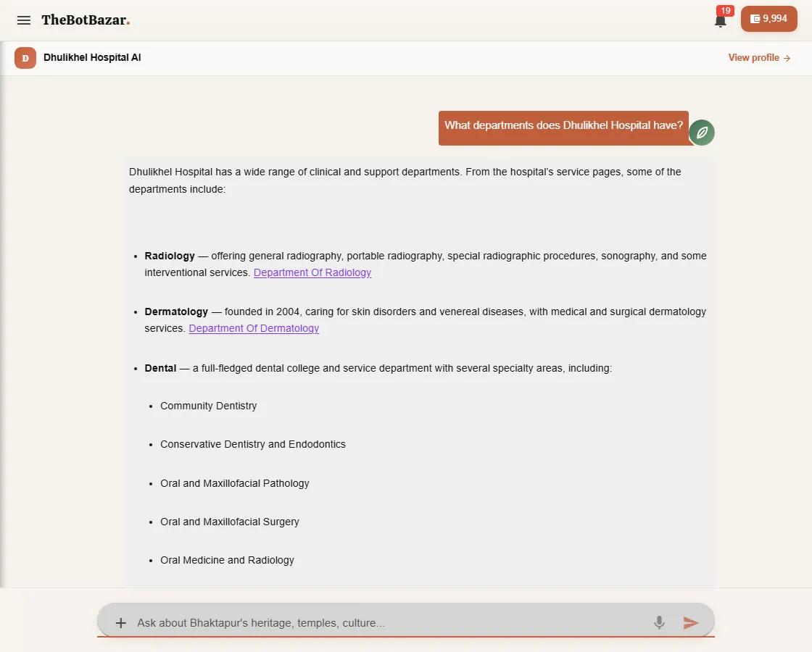Open the hamburger menu
Screen dimensions: 812x652
(x=24, y=20)
